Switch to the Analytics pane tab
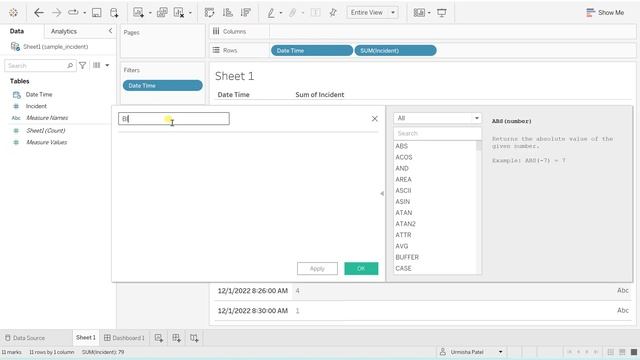This screenshot has width=640, height=360. tap(64, 31)
